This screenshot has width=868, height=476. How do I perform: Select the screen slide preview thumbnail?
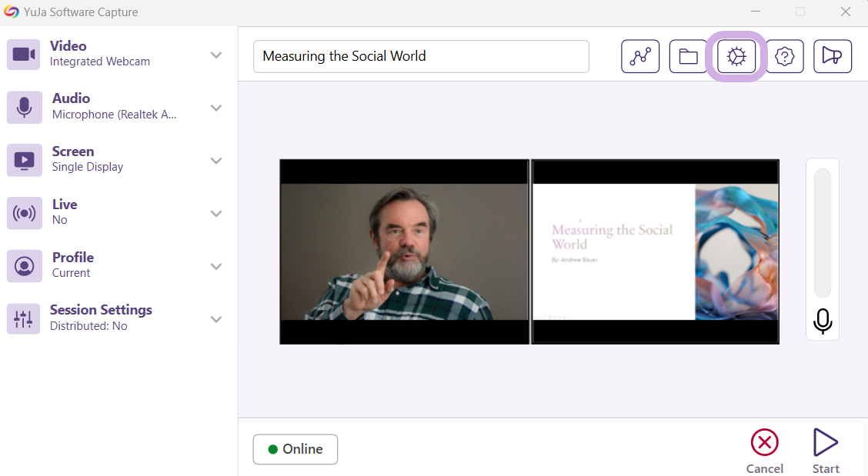(x=656, y=251)
